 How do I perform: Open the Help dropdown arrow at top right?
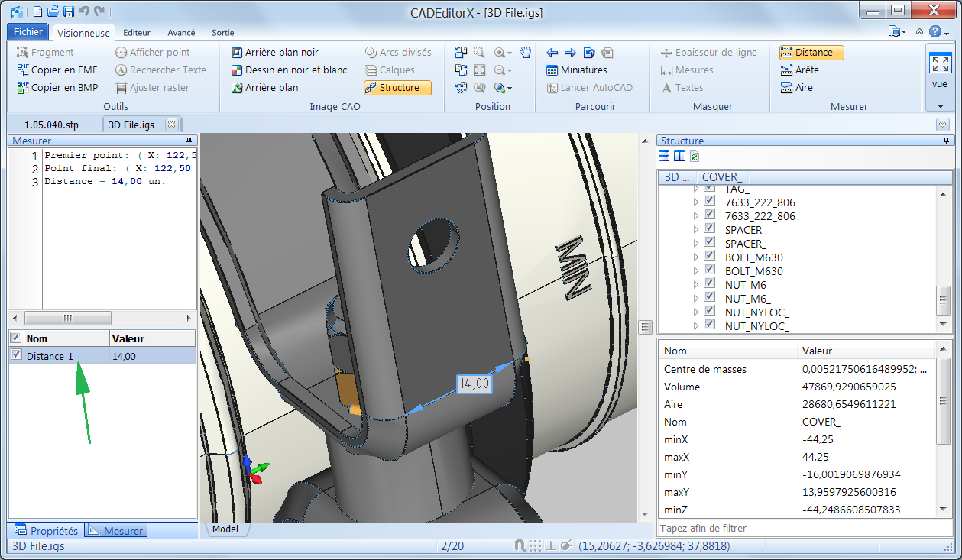(x=947, y=32)
